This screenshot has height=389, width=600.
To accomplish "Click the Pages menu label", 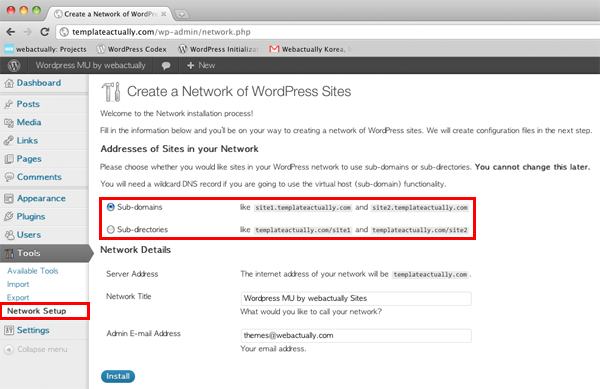I will tap(29, 159).
